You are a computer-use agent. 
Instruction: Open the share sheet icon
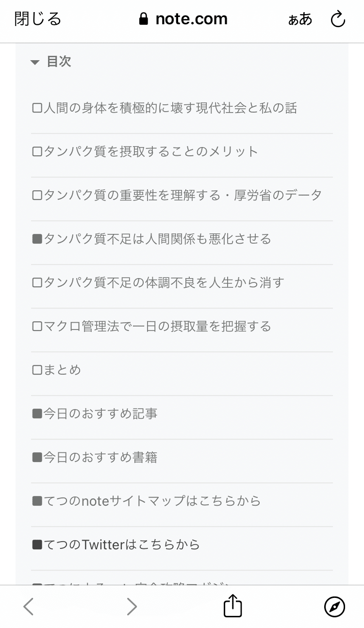[x=232, y=606]
